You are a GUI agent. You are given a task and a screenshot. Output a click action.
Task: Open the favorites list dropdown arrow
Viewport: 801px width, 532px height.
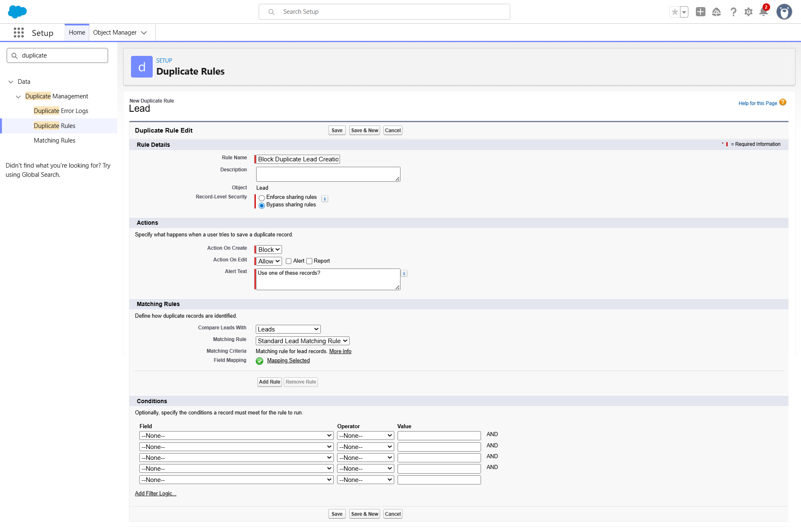click(684, 12)
